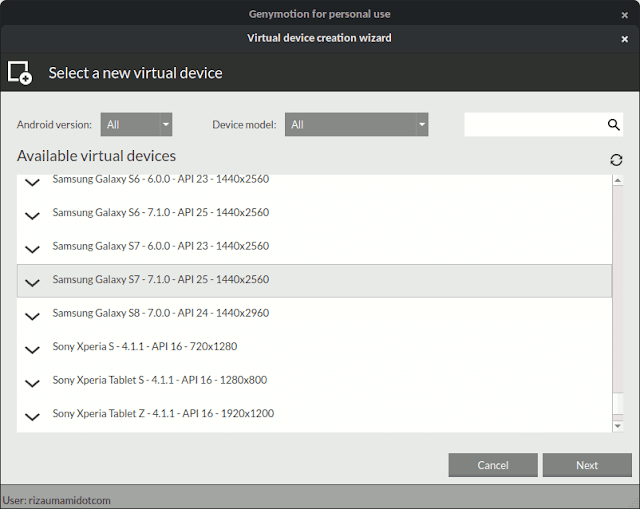The width and height of the screenshot is (640, 509).
Task: Click the device list scrollbar up arrow
Action: pos(618,180)
